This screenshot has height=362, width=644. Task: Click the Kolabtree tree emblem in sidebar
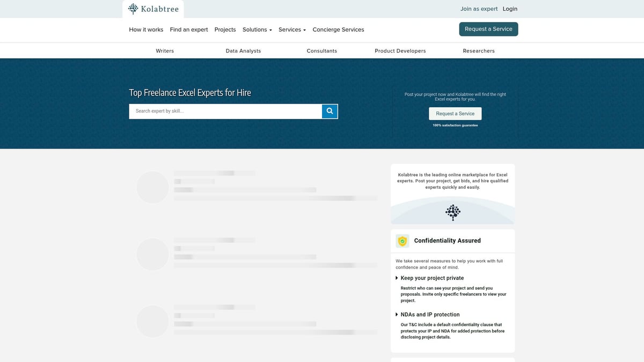(x=453, y=212)
